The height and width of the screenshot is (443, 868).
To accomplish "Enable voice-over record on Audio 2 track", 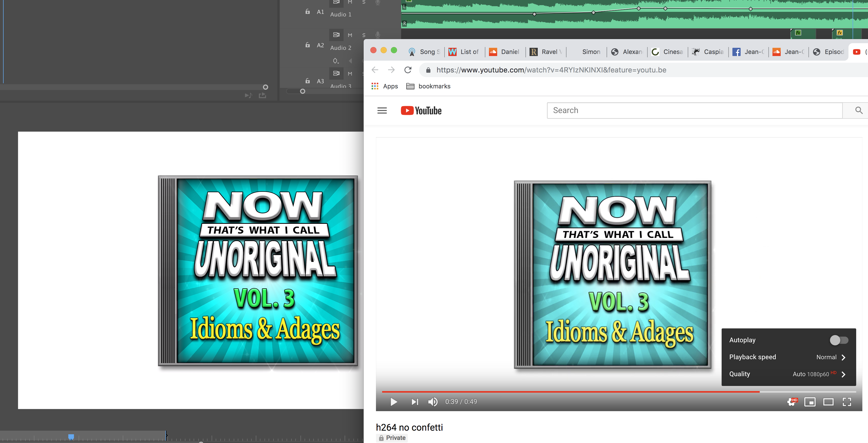I will coord(378,35).
